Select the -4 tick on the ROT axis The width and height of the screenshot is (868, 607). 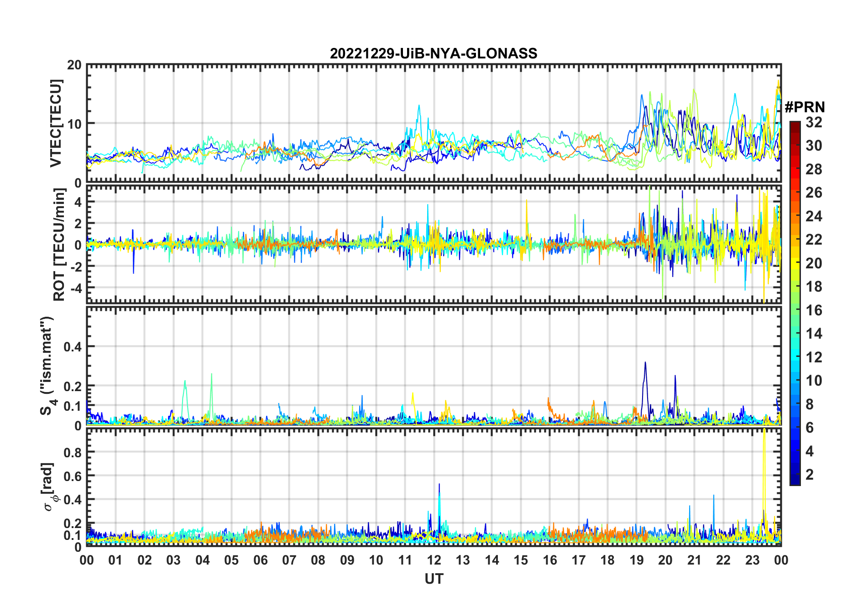pyautogui.click(x=75, y=288)
